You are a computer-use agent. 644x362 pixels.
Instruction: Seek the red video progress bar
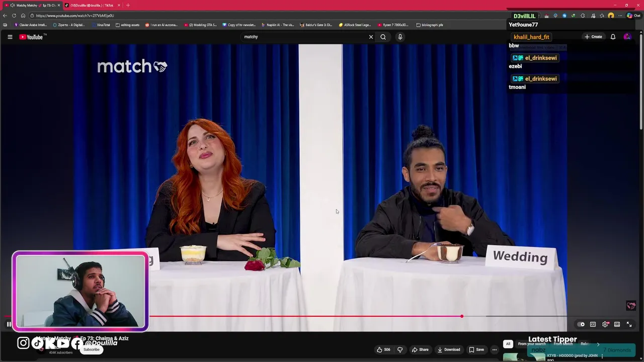coord(305,316)
